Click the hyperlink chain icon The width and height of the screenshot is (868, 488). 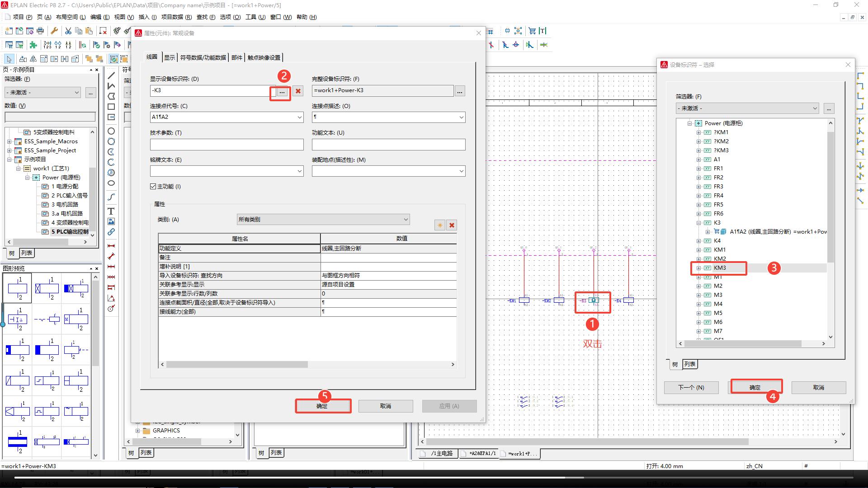(x=111, y=232)
